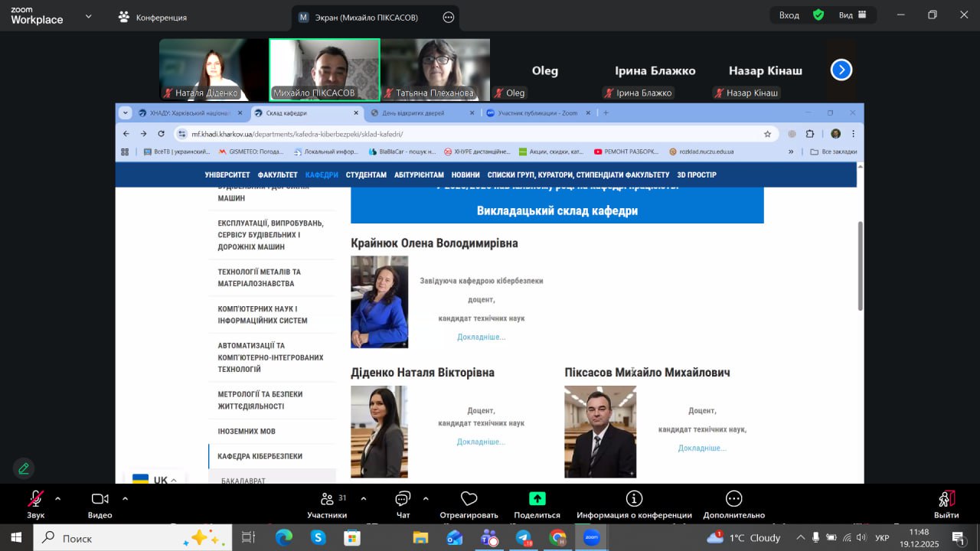
Task: Expand video options arrow next to Видео
Action: point(125,498)
